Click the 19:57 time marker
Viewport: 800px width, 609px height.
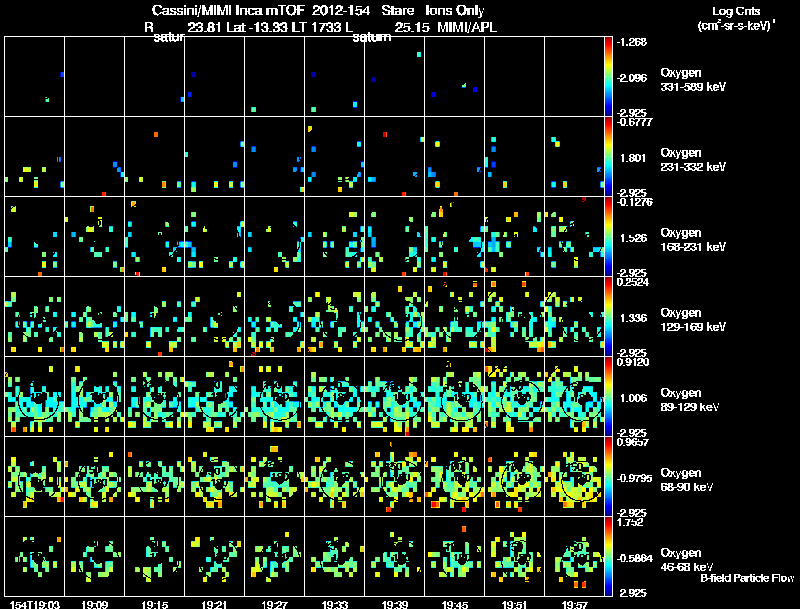click(574, 604)
